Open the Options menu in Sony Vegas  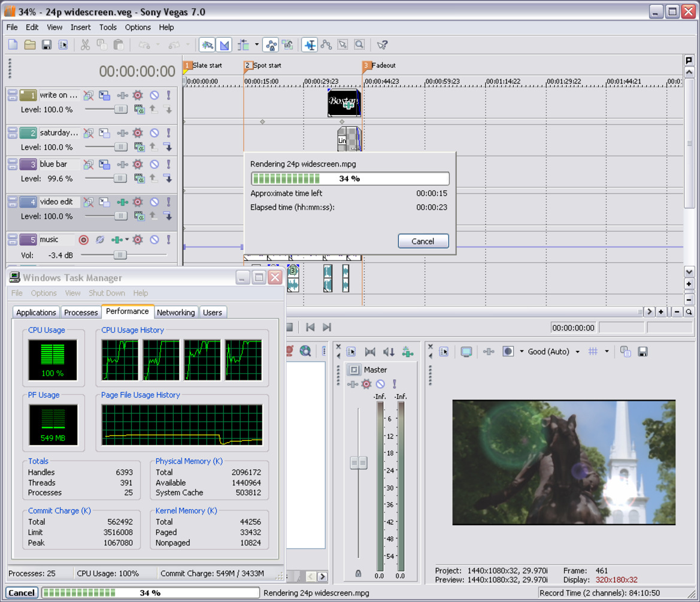click(138, 27)
